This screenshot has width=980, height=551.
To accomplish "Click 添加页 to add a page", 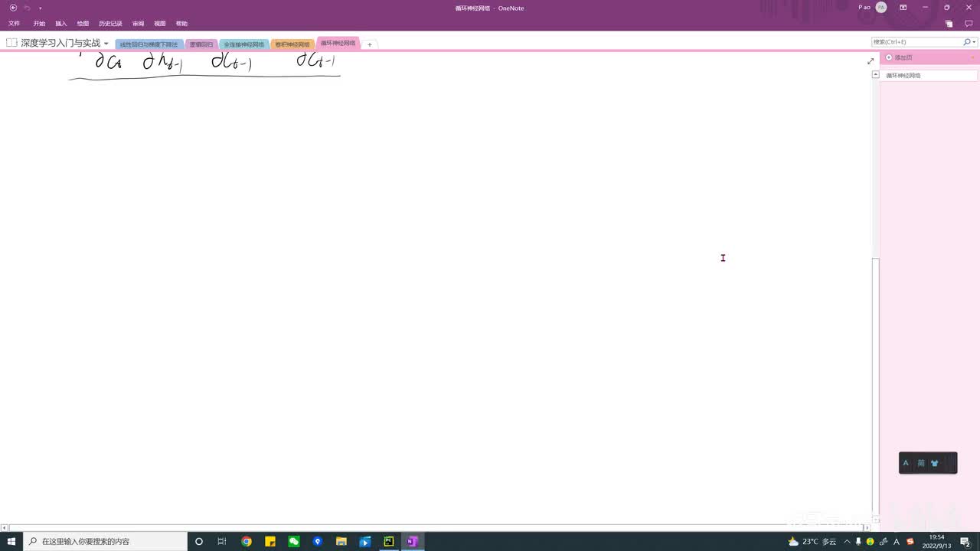I will (899, 57).
